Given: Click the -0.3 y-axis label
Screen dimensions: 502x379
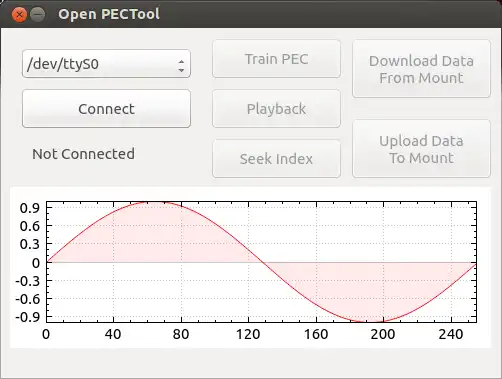Looking at the screenshot, I should [x=28, y=281].
